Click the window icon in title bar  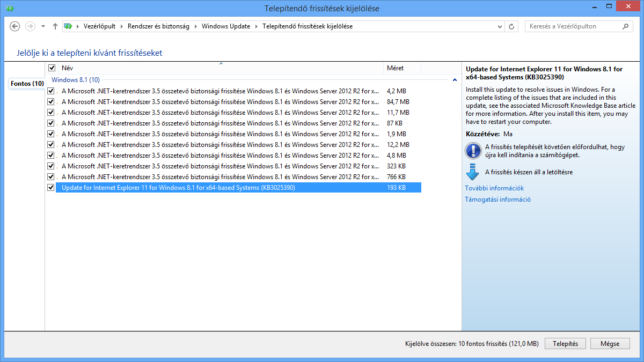coord(10,9)
